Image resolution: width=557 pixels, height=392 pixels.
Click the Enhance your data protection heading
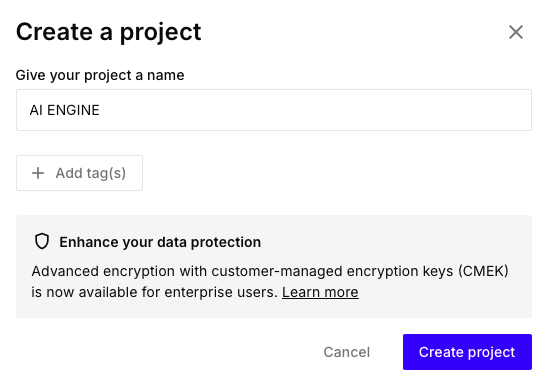coord(160,242)
